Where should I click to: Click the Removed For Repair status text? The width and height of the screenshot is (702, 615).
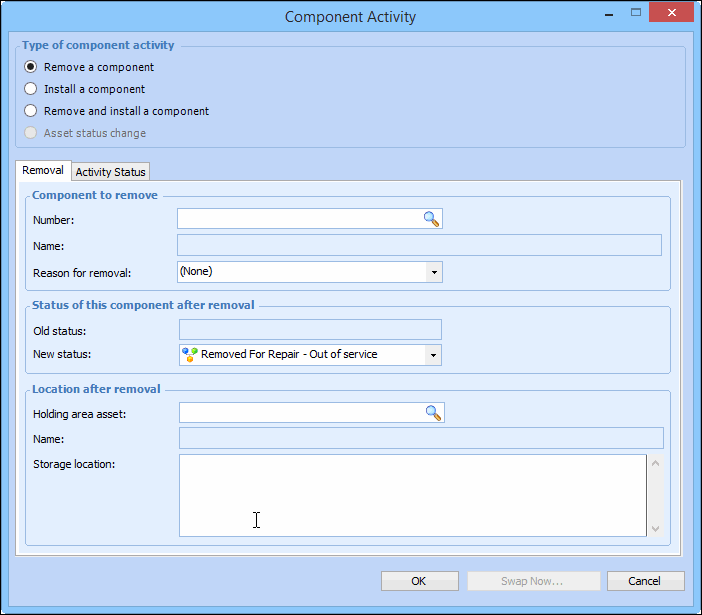(x=289, y=354)
